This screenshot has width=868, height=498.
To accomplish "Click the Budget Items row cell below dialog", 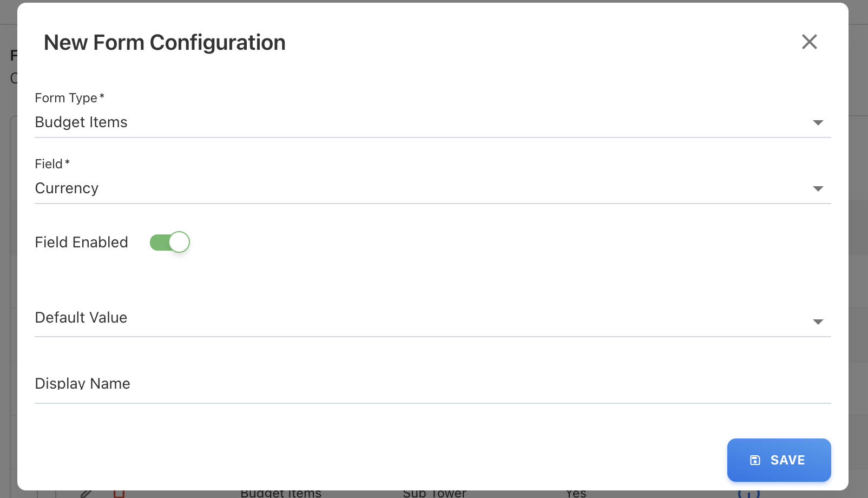I will click(281, 494).
